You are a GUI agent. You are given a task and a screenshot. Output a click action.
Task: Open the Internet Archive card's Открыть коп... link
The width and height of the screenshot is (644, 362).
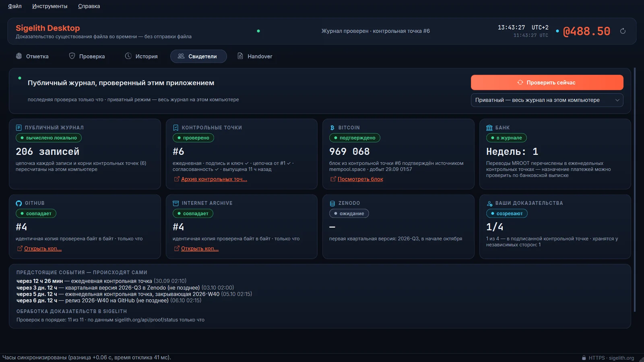(x=200, y=249)
